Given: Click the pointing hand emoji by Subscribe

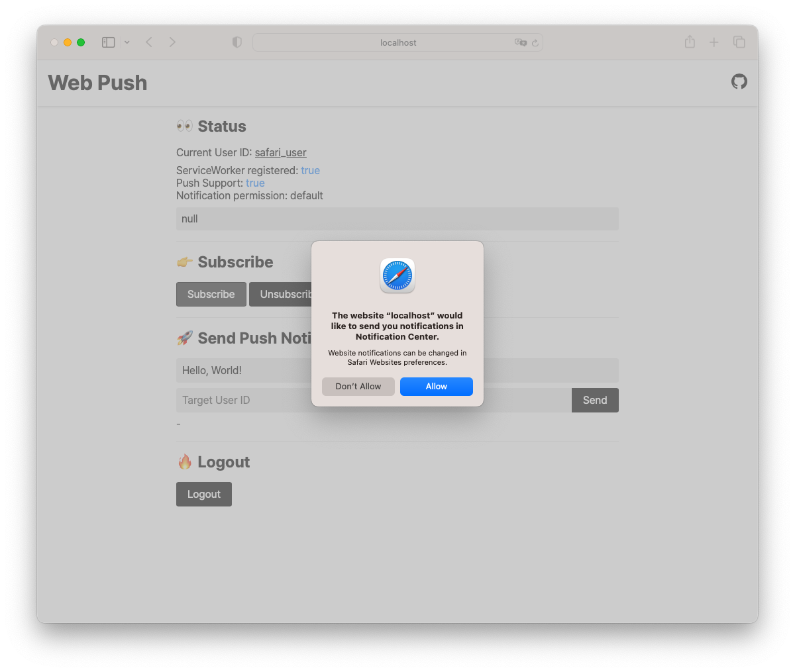Looking at the screenshot, I should 185,262.
